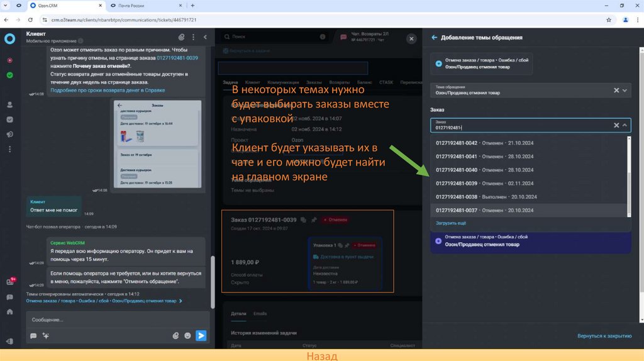Screen dimensions: 644x361
Task: Open the notifications icon with the red badge
Action: (10, 282)
